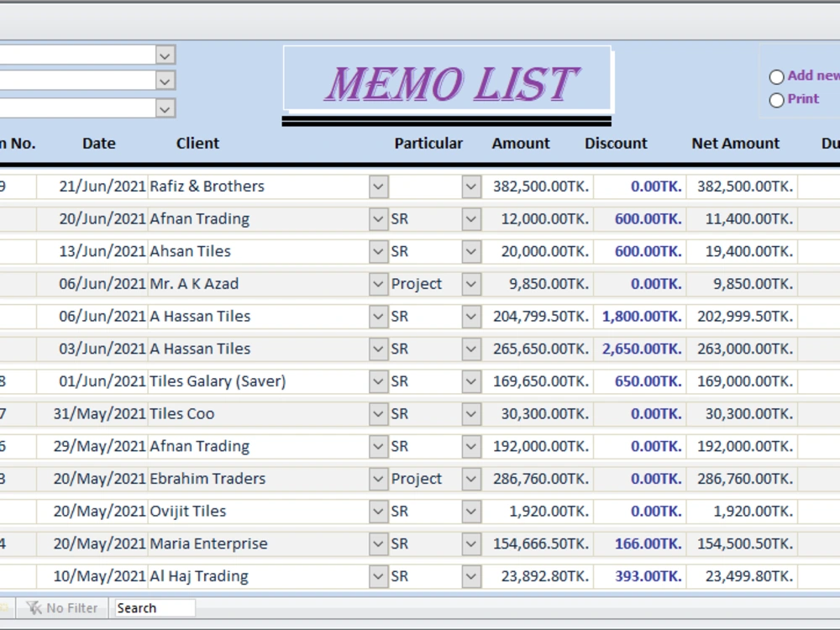Expand particular dropdown in Al Haj Trading row
The image size is (840, 630).
[x=471, y=576]
